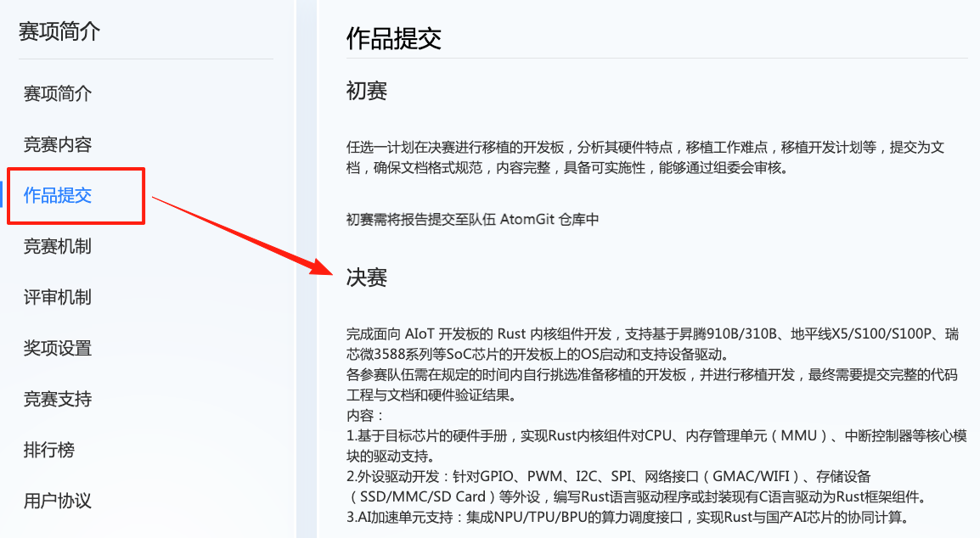Show the 奖项设置 section
Viewport: 980px width, 538px height.
(x=58, y=348)
